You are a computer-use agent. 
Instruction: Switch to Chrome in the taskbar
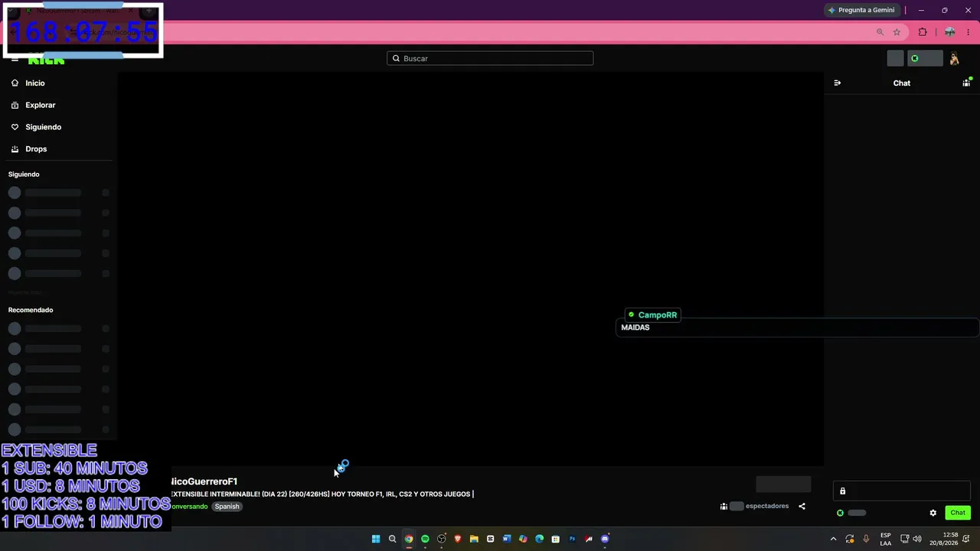409,539
